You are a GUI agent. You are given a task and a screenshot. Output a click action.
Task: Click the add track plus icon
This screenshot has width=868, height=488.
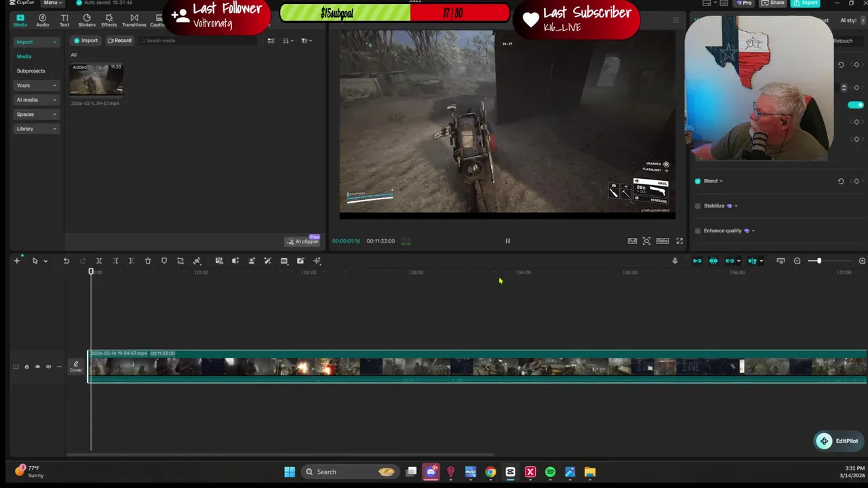coord(17,261)
